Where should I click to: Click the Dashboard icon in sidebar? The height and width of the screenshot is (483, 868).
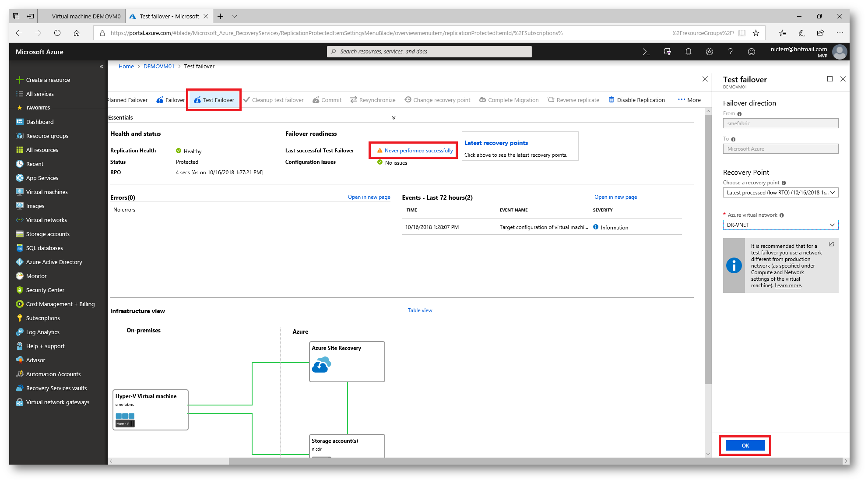(x=20, y=122)
